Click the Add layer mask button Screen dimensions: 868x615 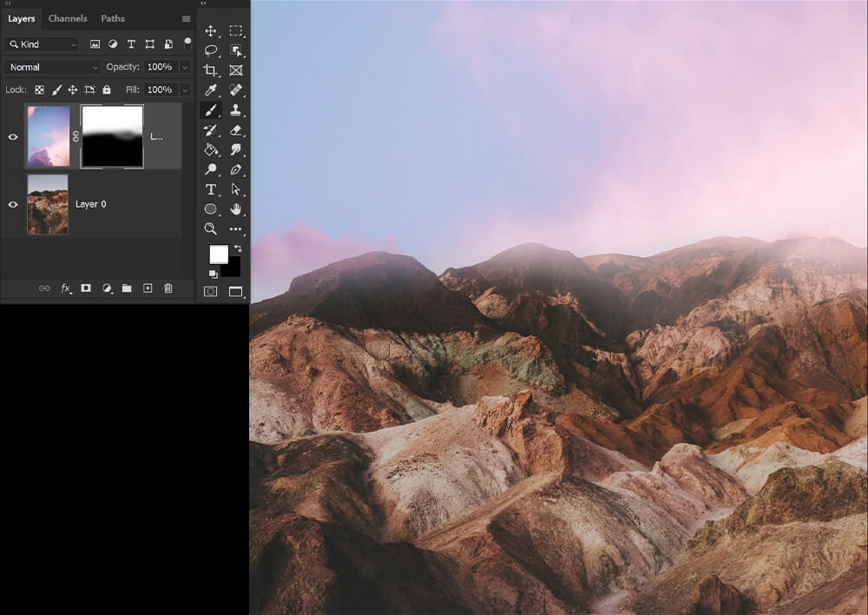86,288
